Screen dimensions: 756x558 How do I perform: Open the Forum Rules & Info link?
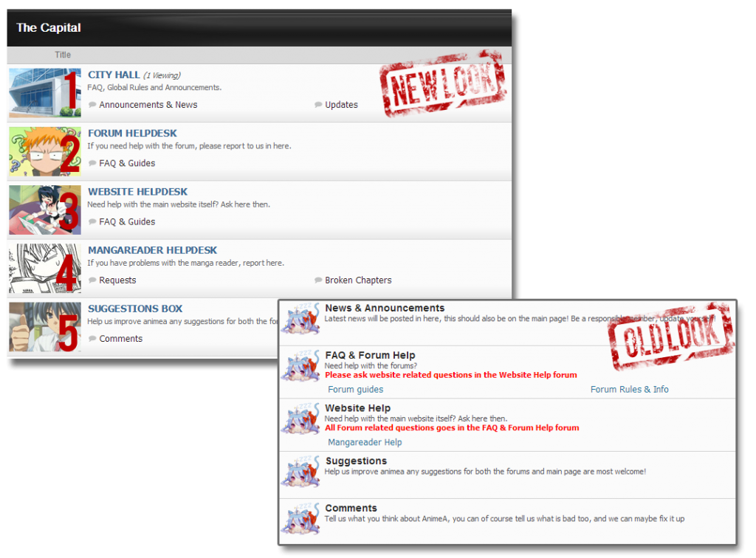click(629, 390)
